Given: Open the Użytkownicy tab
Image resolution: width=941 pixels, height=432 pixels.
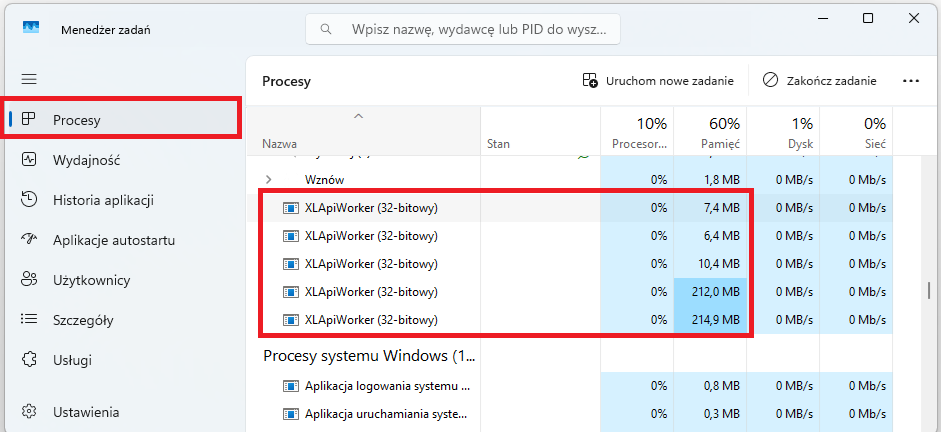Looking at the screenshot, I should point(124,280).
